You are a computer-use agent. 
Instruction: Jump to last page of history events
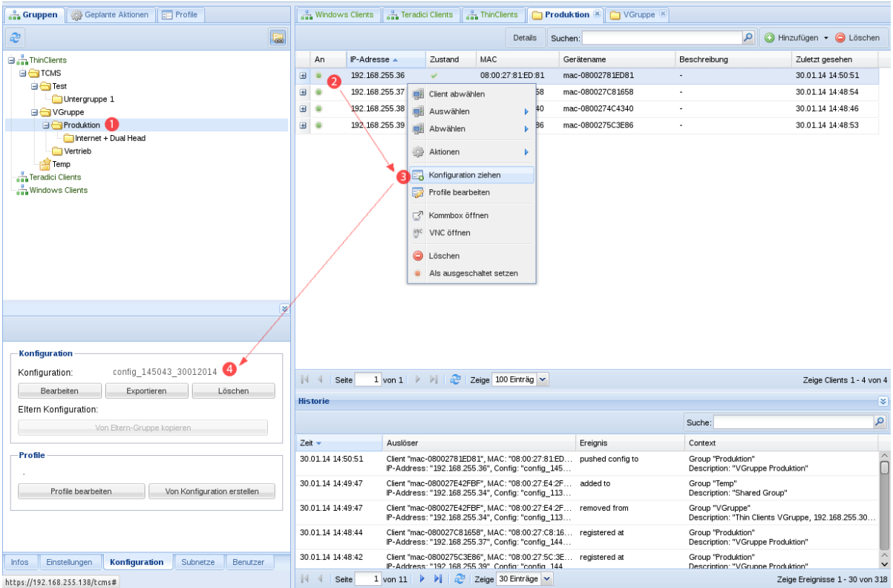pos(438,578)
